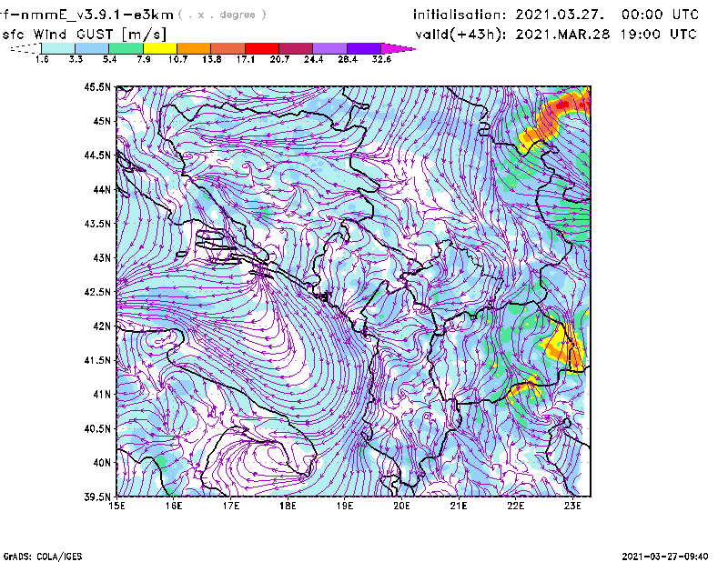Click the 18E longitude label
This screenshot has height=562, width=728.
tap(288, 506)
